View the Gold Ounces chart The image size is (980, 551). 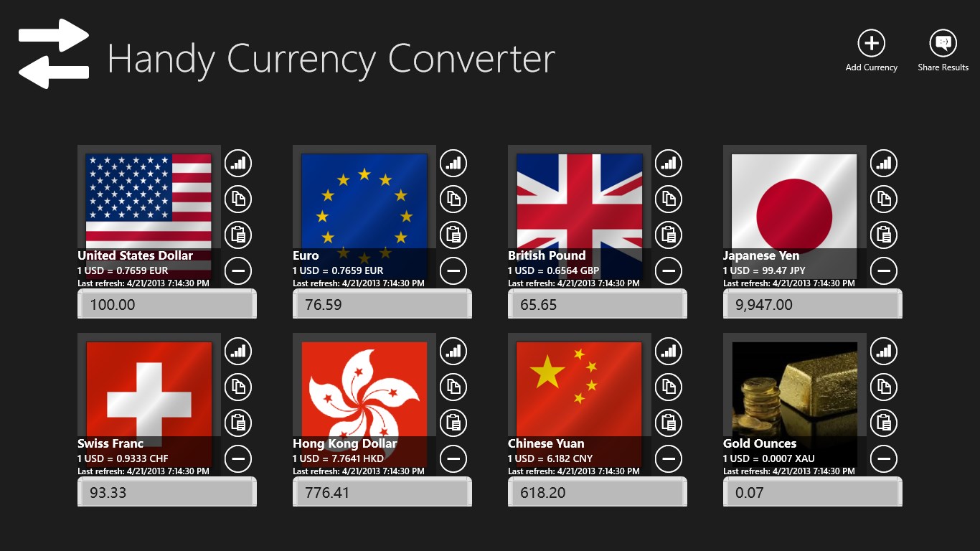click(x=884, y=352)
